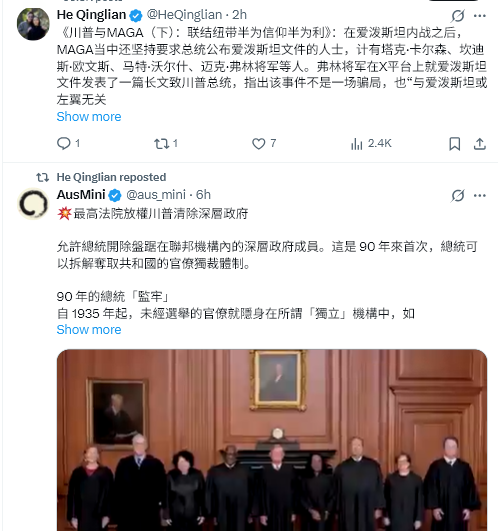The width and height of the screenshot is (498, 531).
Task: Open AusMini display name profile
Action: 81,195
